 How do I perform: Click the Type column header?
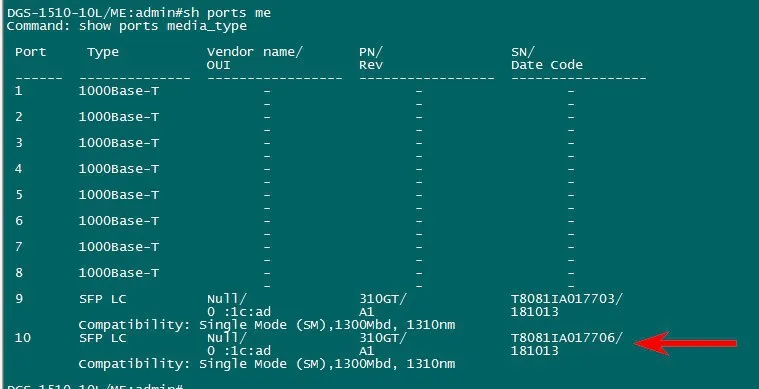coord(103,52)
